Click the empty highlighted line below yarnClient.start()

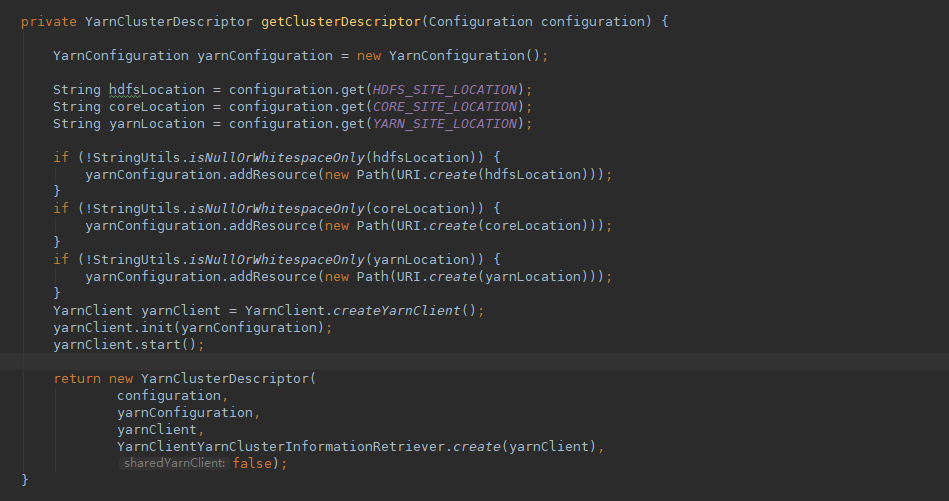pyautogui.click(x=474, y=361)
